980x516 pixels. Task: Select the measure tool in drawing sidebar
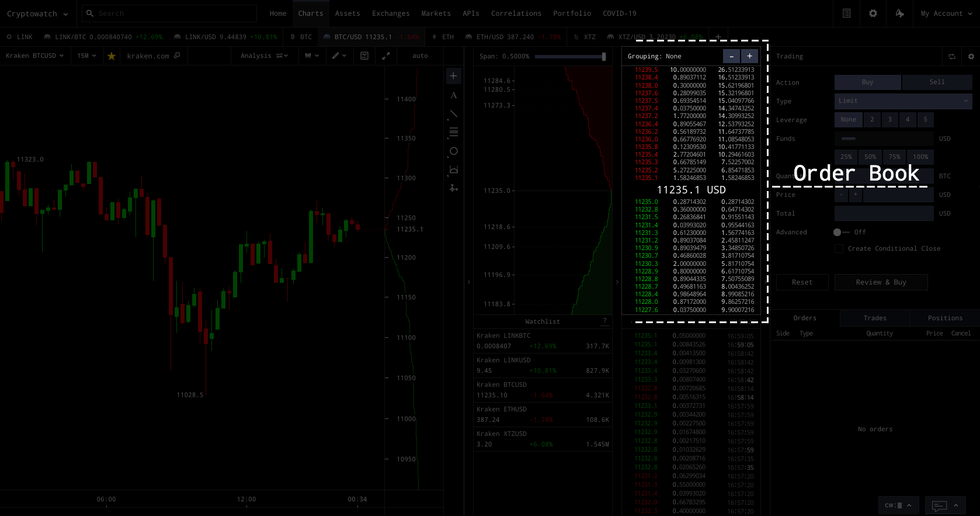tap(454, 170)
